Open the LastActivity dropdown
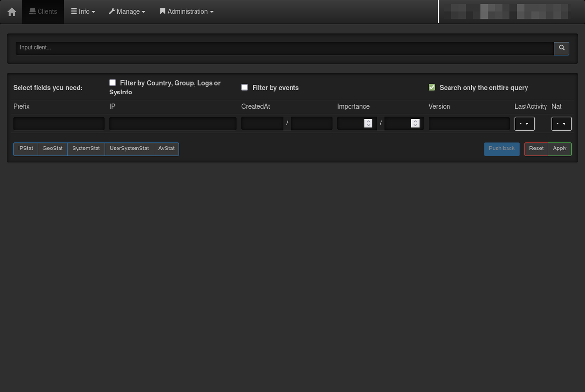Viewport: 585px width, 392px height. click(x=525, y=124)
